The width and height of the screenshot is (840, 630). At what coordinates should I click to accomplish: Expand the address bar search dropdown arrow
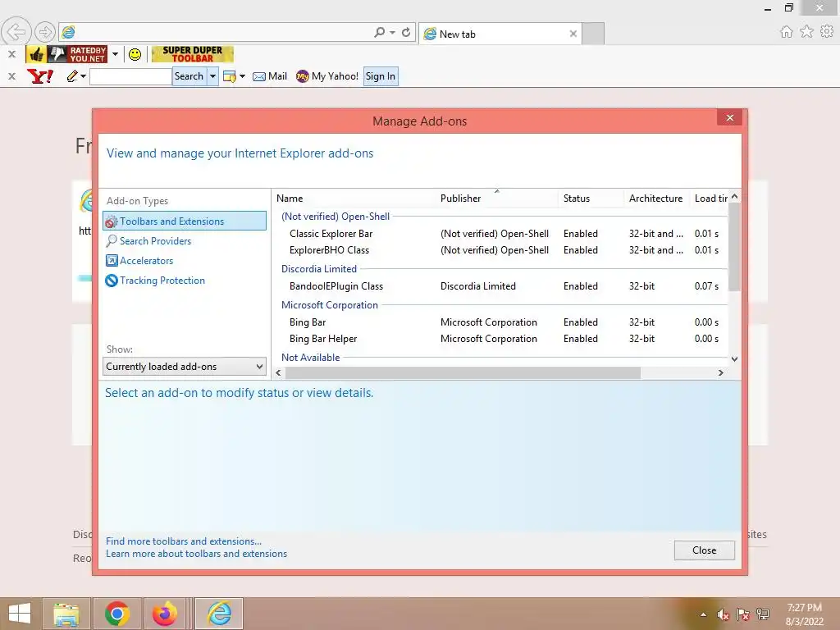click(x=393, y=33)
